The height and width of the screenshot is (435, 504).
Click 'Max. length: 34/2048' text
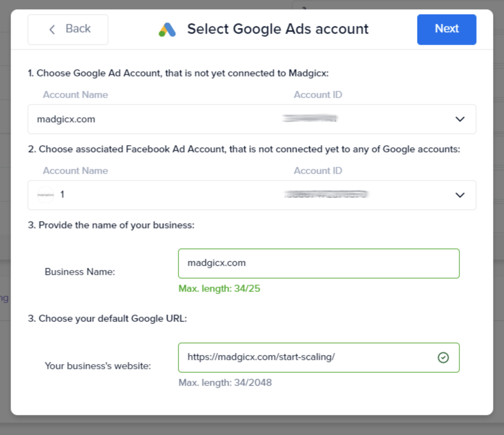[225, 383]
